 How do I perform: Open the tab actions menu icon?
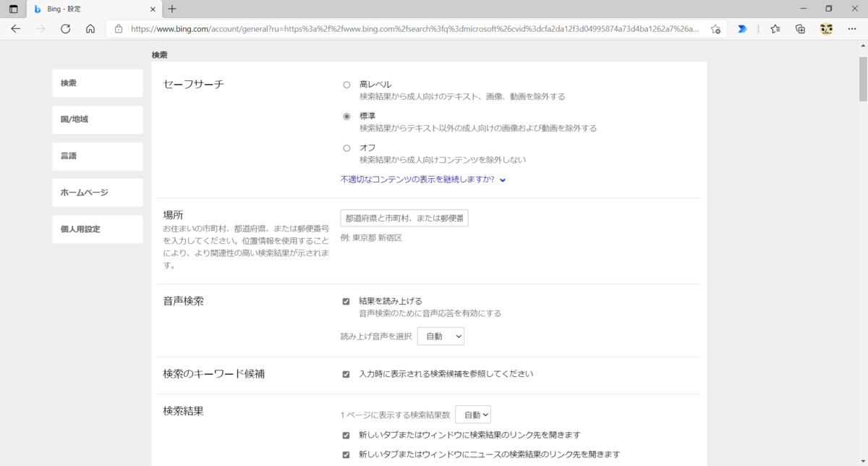coord(13,9)
